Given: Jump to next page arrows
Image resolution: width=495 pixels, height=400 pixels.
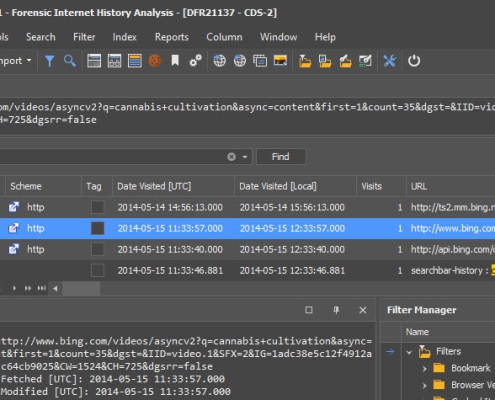Looking at the screenshot, I should (x=28, y=288).
